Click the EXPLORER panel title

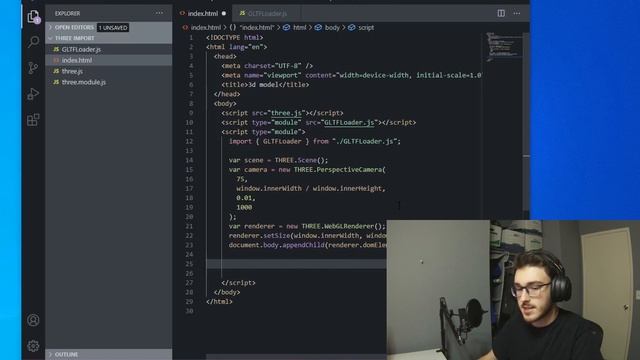[67, 13]
